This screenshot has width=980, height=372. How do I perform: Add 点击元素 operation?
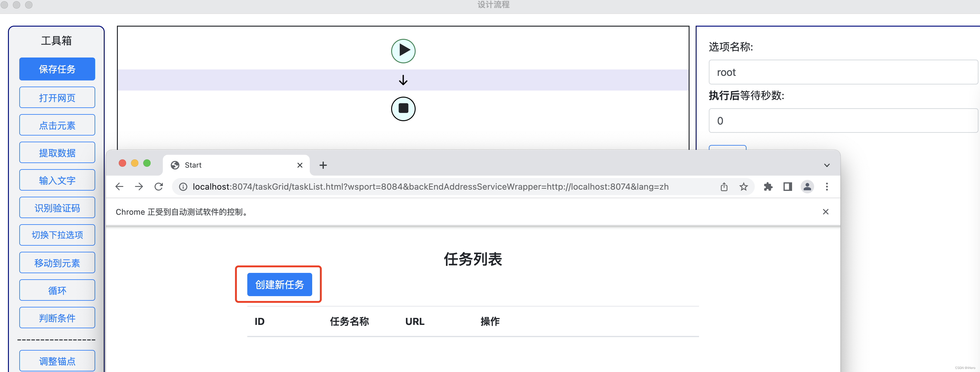click(57, 125)
